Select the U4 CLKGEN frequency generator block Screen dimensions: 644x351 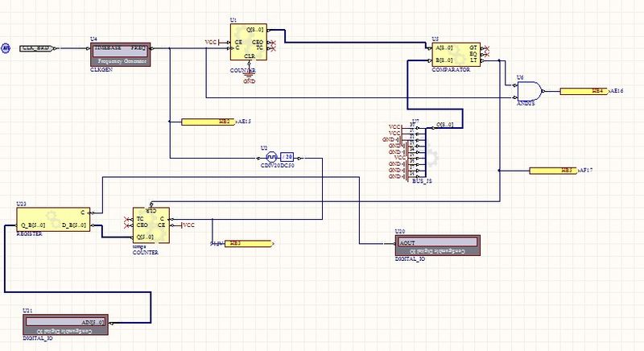[x=118, y=54]
